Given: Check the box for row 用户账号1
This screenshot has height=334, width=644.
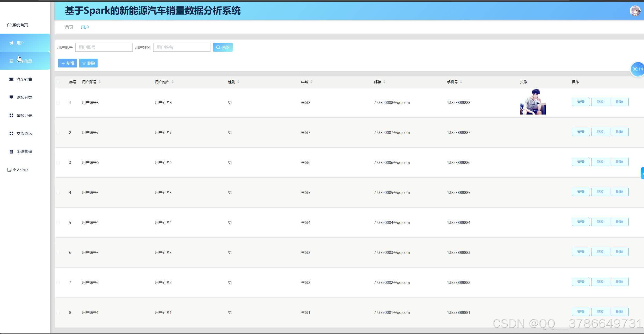Looking at the screenshot, I should [x=58, y=313].
